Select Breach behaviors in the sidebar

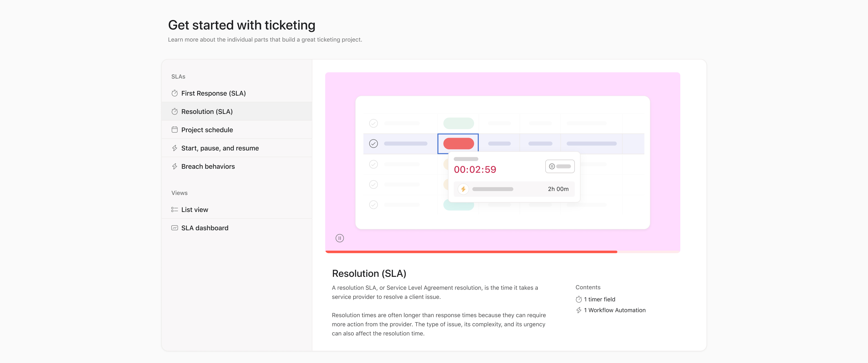tap(208, 166)
